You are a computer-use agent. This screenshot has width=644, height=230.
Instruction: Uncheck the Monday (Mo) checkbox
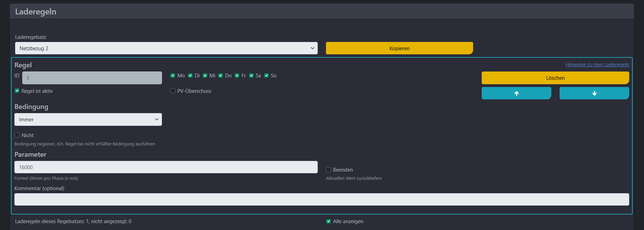coord(173,76)
